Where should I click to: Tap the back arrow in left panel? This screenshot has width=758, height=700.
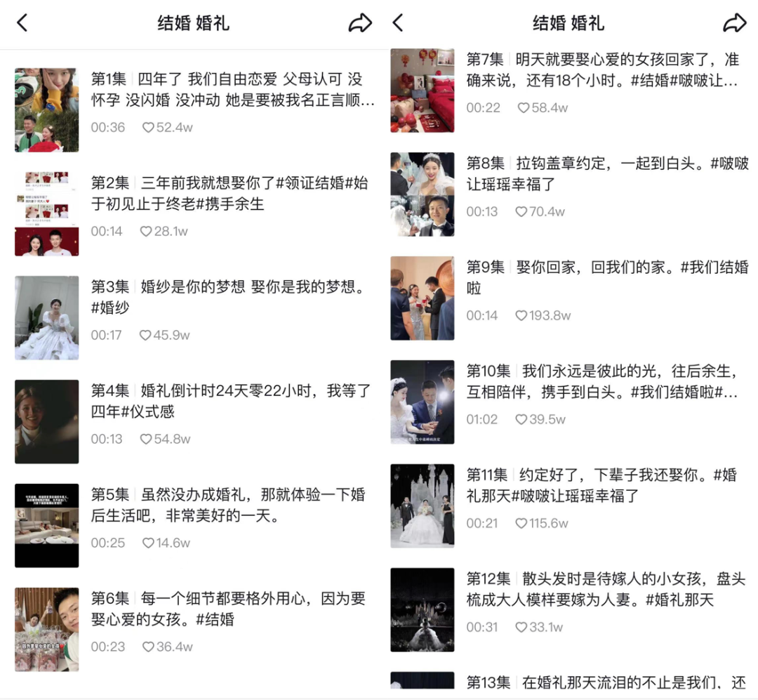point(22,22)
